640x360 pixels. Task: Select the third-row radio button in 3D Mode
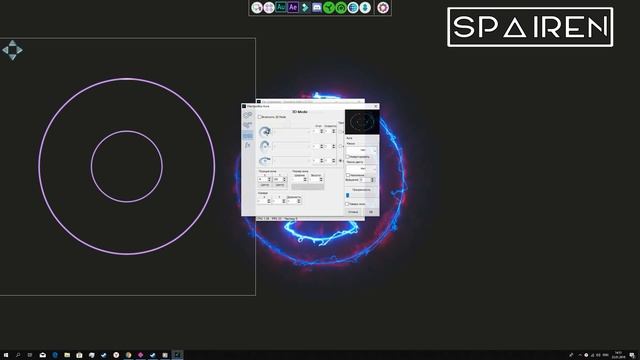click(x=340, y=161)
